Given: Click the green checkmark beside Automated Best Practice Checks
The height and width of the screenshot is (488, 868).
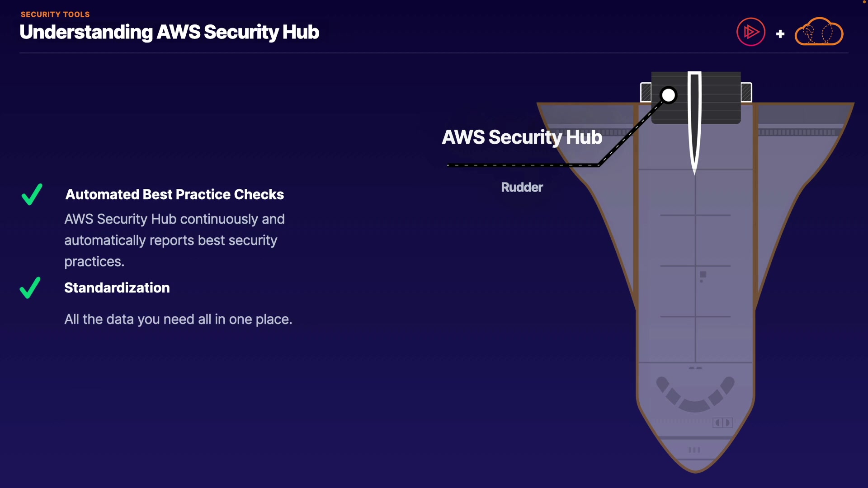Looking at the screenshot, I should click(x=32, y=195).
